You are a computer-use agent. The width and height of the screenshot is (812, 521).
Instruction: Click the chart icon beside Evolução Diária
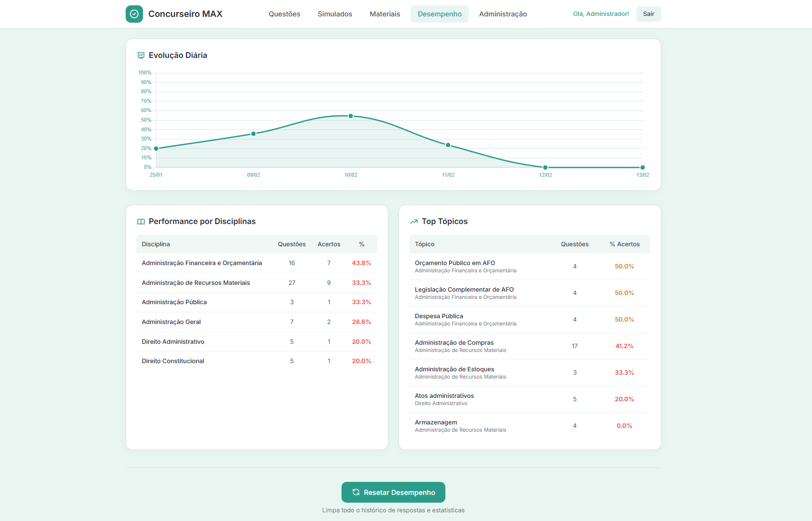(141, 56)
